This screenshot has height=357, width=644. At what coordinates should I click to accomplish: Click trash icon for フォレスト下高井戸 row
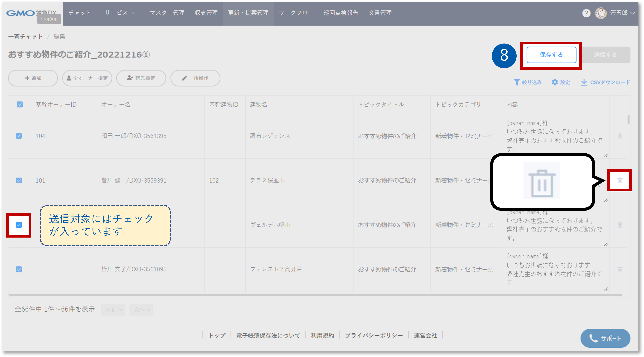[x=620, y=269]
